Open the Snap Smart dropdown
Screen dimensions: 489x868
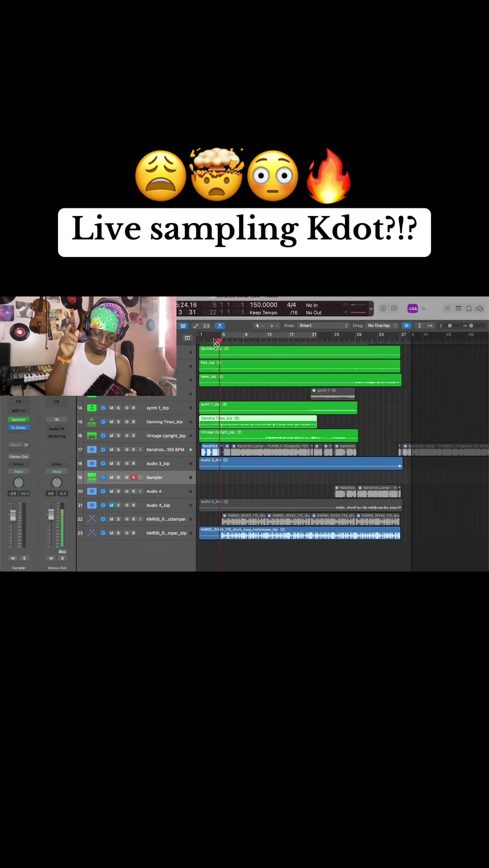pos(323,326)
